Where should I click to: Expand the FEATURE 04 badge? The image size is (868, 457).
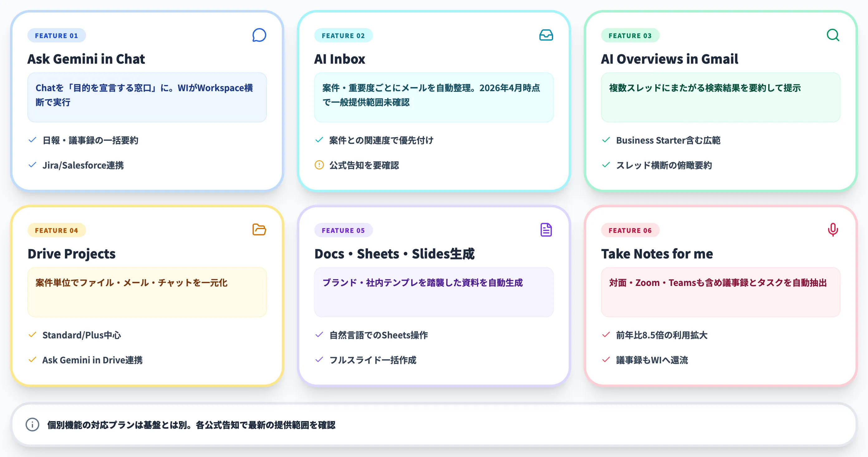(56, 230)
